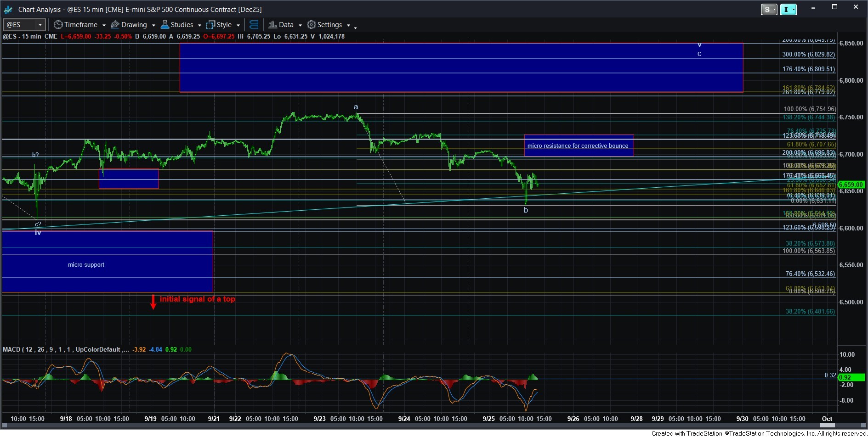Select the 'micro resistance for corrective bounce' box
The width and height of the screenshot is (868, 437).
[x=578, y=146]
